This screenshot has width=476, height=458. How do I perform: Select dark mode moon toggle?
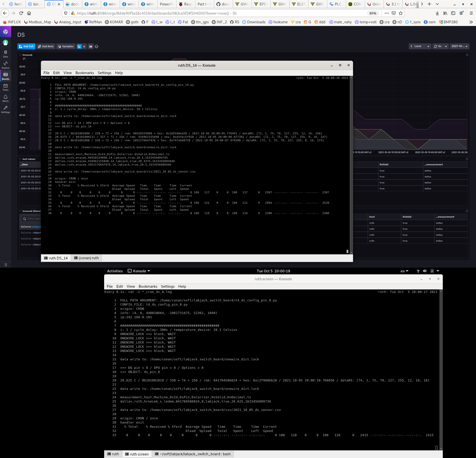(x=79, y=47)
